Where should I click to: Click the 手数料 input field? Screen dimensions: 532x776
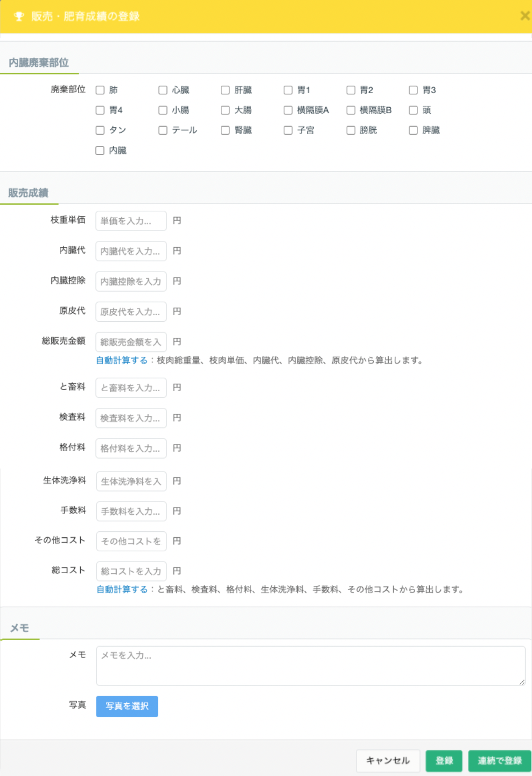click(x=131, y=511)
